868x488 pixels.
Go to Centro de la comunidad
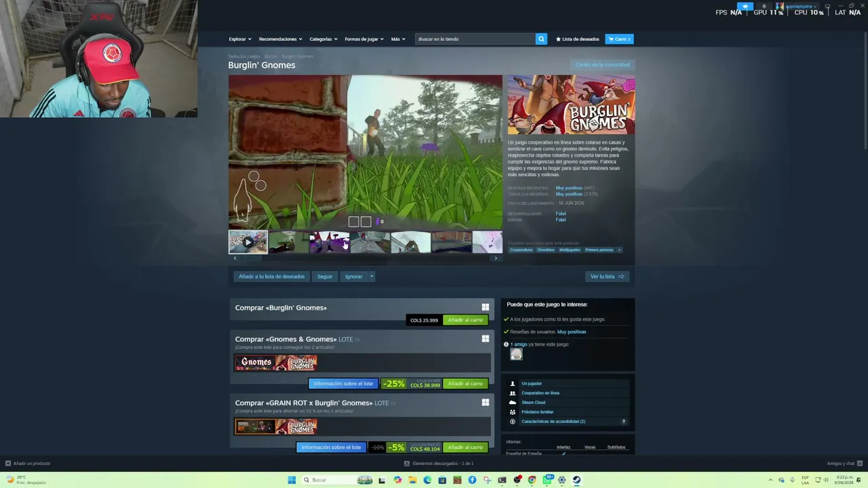[602, 65]
